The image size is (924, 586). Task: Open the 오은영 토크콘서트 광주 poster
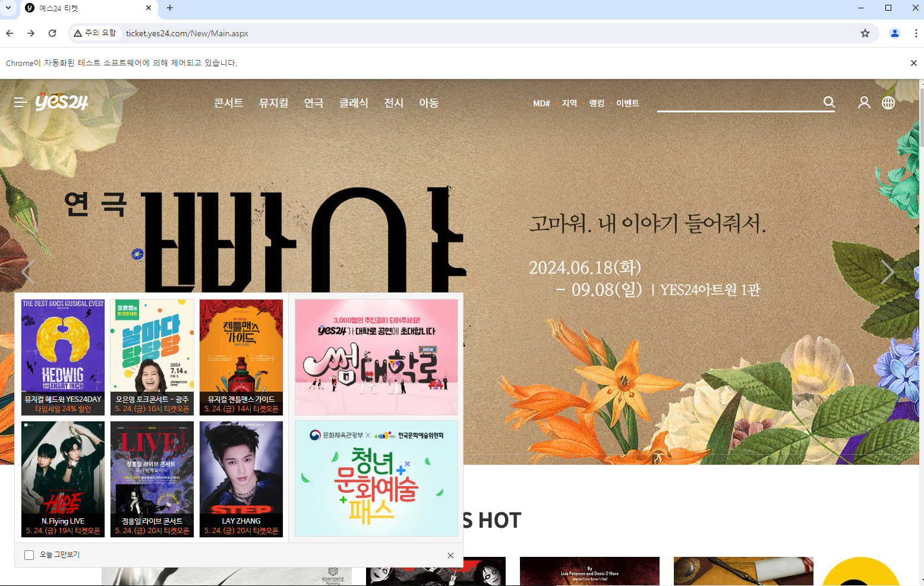(152, 357)
